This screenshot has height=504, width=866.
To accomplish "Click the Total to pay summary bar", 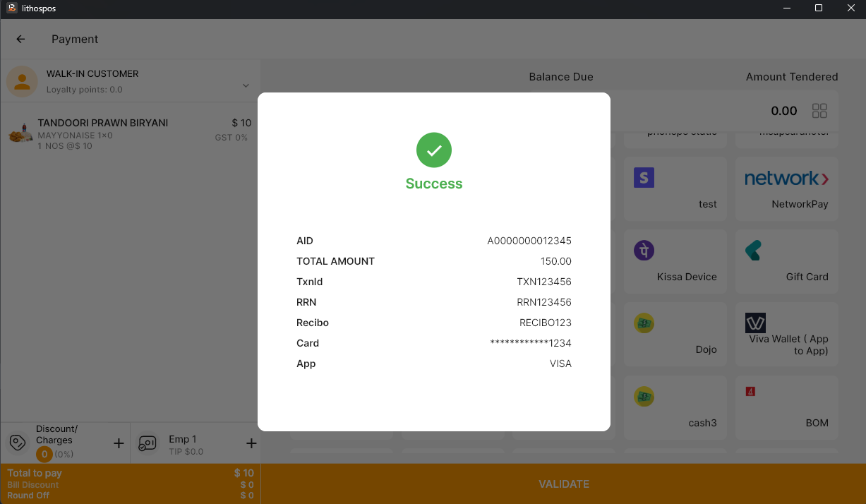I will tap(131, 484).
